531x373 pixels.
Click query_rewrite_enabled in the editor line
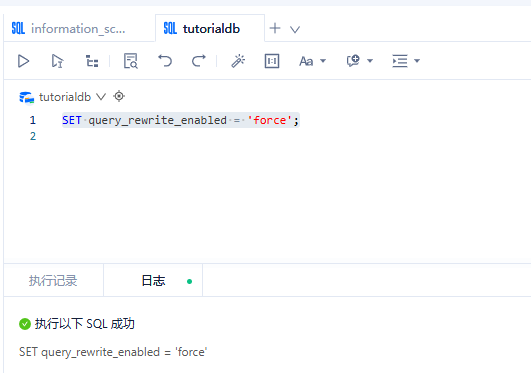[x=157, y=120]
